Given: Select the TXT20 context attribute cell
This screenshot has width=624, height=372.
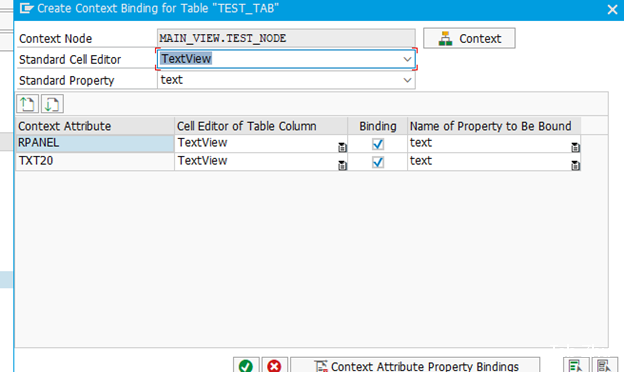Looking at the screenshot, I should 95,161.
